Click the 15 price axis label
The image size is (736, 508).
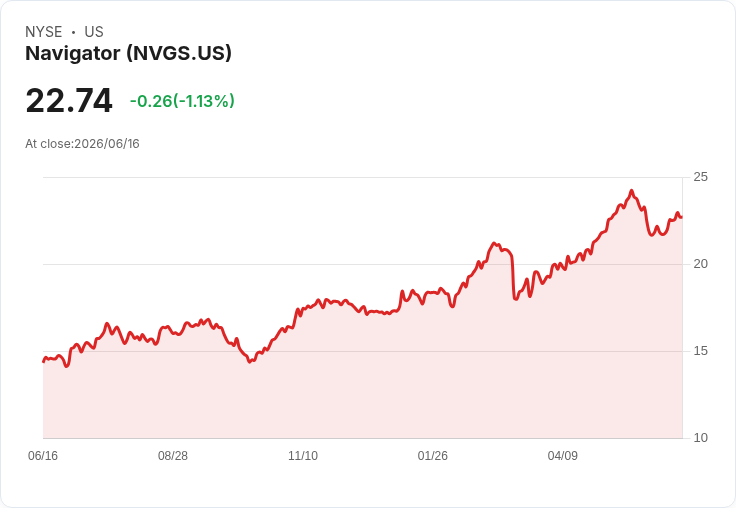click(x=700, y=351)
